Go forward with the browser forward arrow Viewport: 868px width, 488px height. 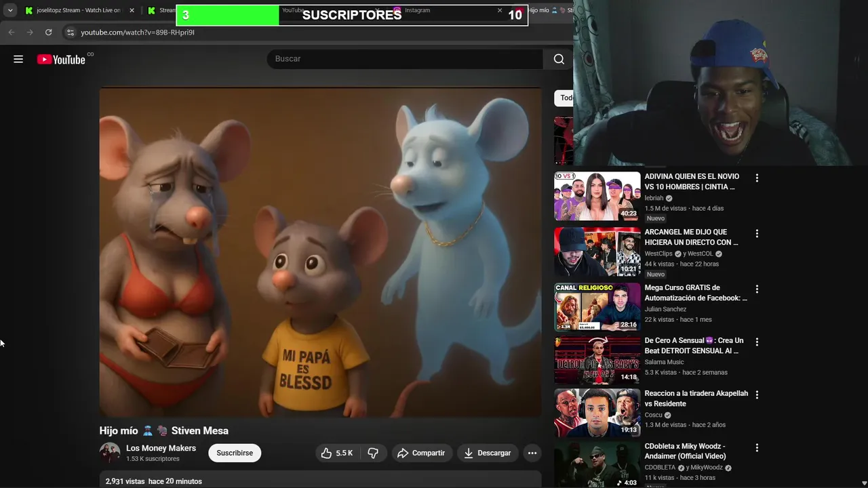point(29,32)
